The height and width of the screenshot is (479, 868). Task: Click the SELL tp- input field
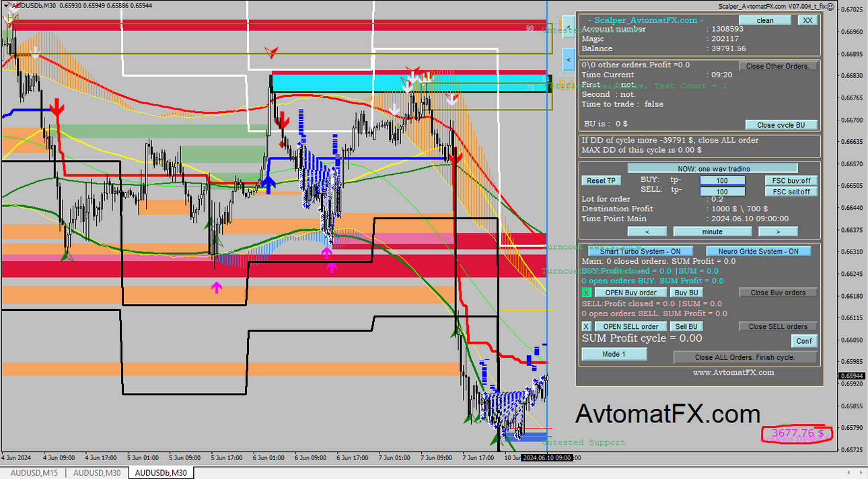point(722,192)
